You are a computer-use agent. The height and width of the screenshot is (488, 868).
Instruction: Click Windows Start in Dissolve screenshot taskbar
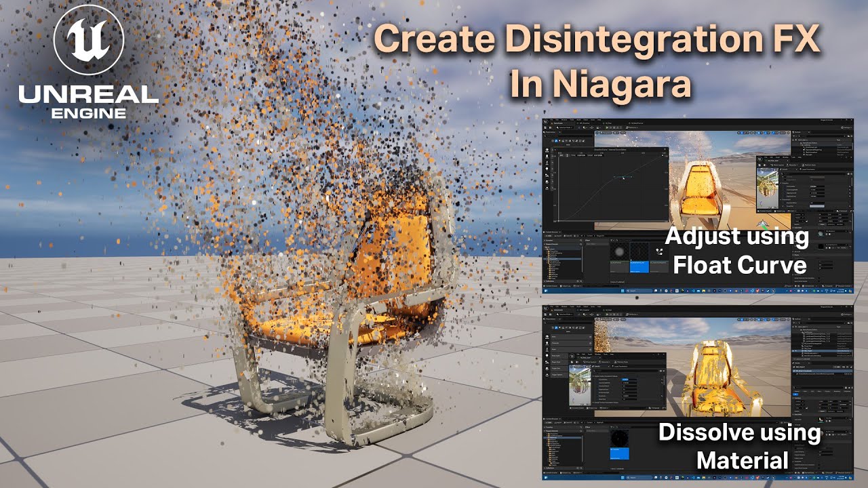pos(623,478)
